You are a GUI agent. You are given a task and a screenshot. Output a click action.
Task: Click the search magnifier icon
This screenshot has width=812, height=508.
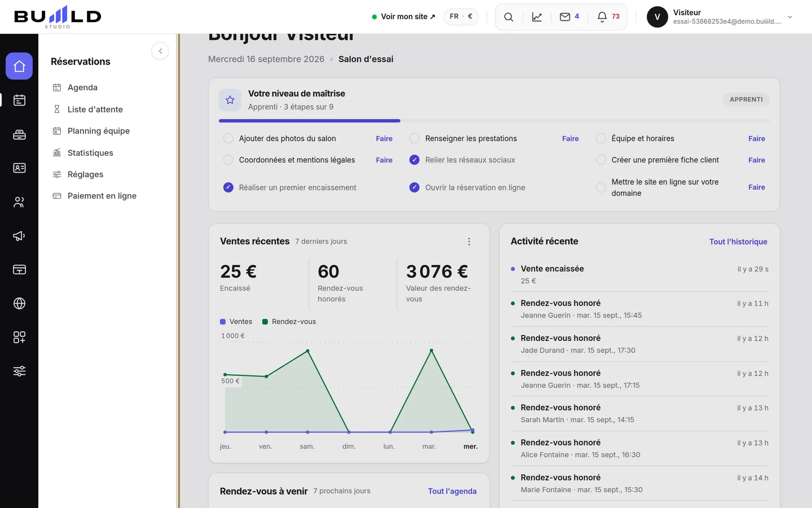pyautogui.click(x=509, y=17)
